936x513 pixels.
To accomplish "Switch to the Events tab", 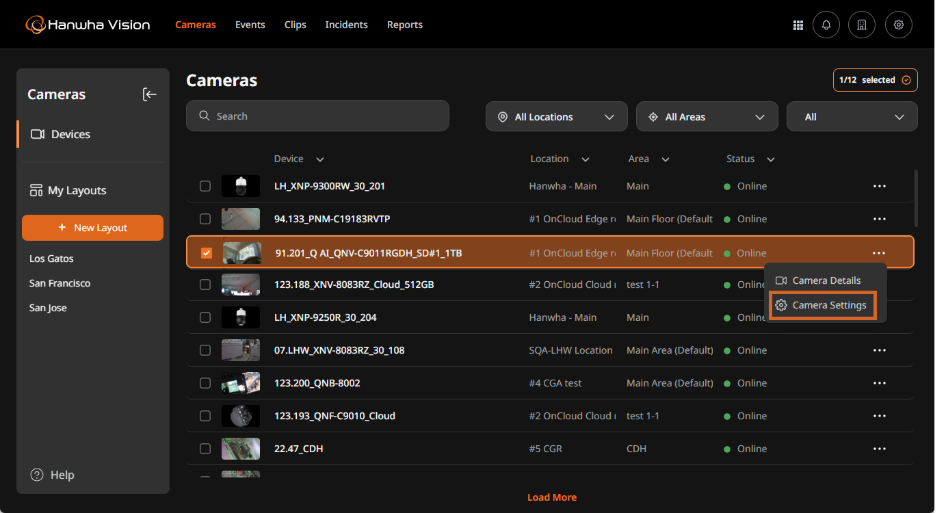I will coord(250,25).
